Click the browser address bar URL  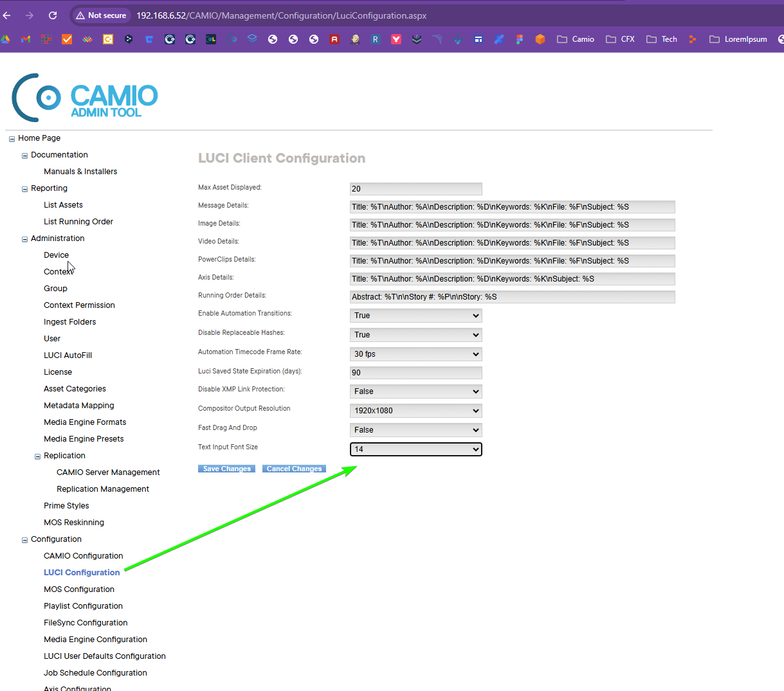coord(282,15)
